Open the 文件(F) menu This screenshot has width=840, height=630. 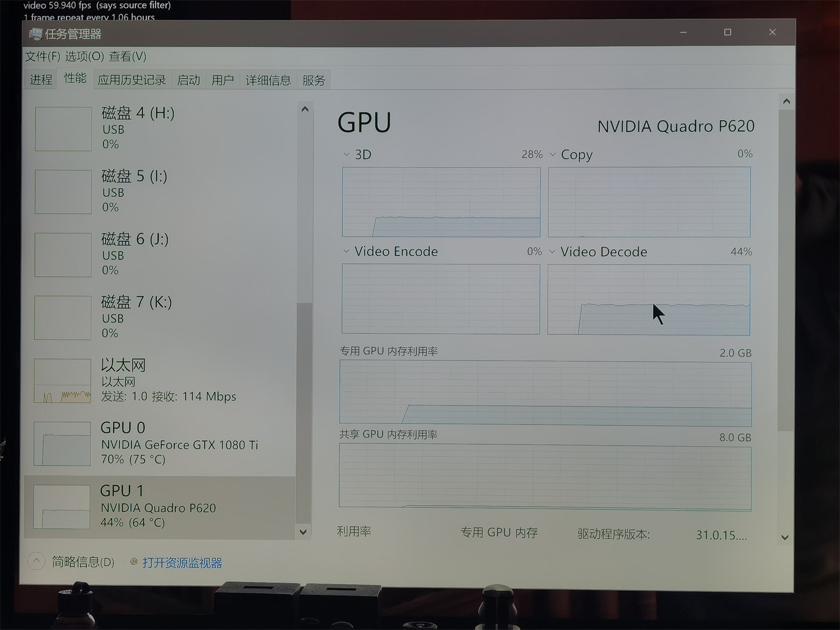(43, 57)
